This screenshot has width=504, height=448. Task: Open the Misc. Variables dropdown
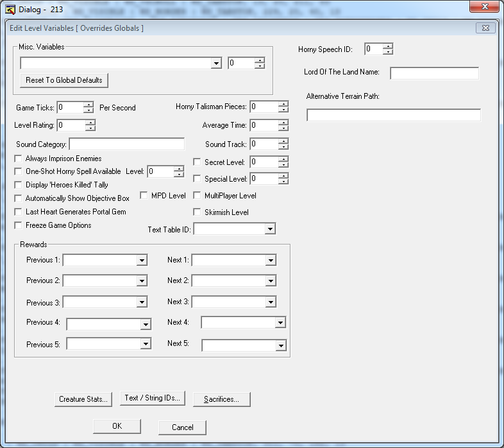pyautogui.click(x=216, y=64)
